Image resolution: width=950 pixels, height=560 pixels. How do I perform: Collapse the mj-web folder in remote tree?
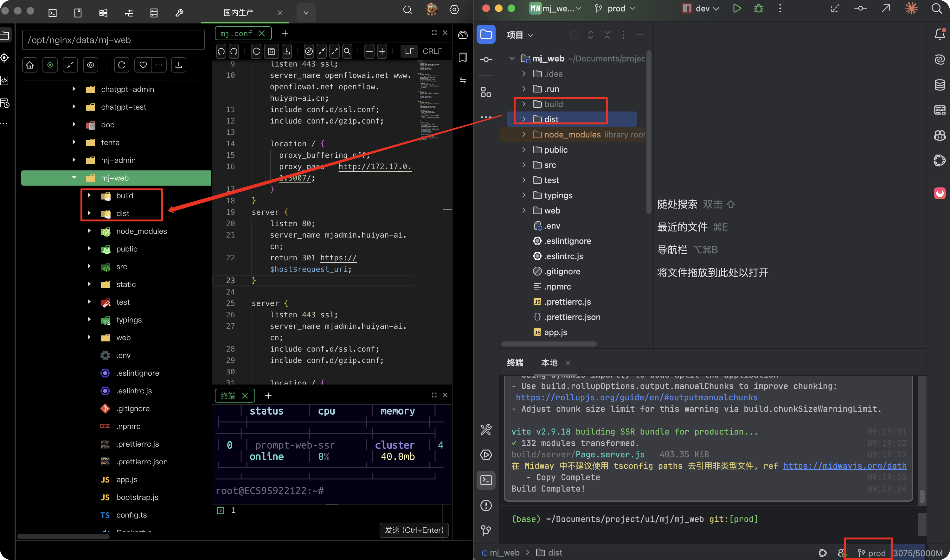pos(74,178)
